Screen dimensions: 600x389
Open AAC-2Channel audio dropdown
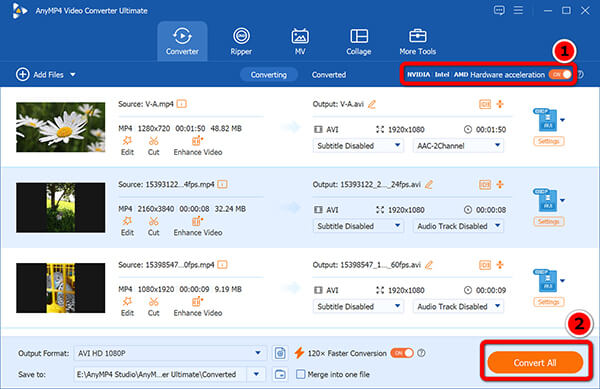pos(458,145)
